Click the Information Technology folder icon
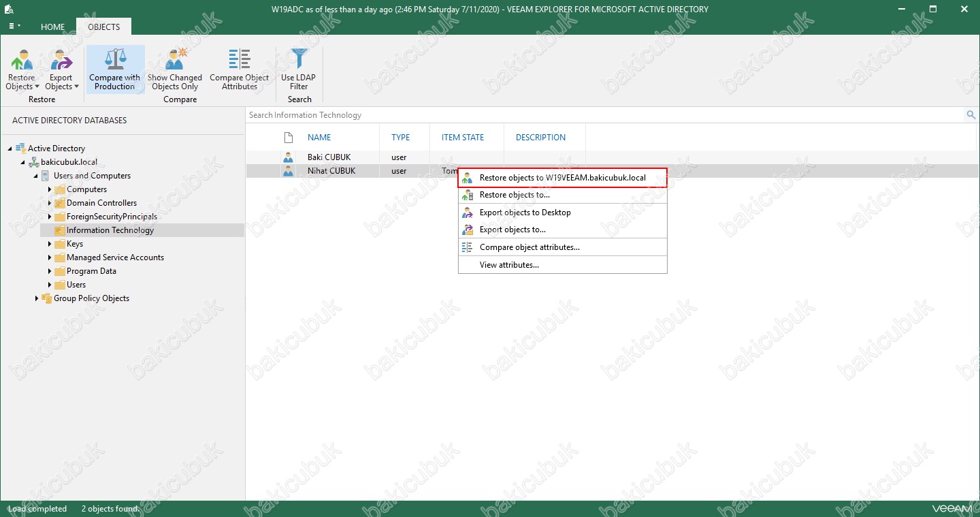980x517 pixels. (59, 230)
